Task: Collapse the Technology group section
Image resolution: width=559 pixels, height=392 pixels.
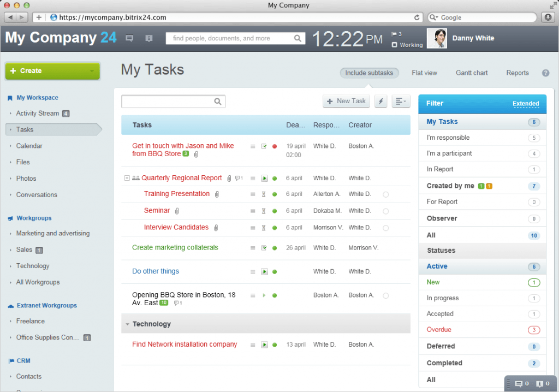Action: (x=127, y=324)
